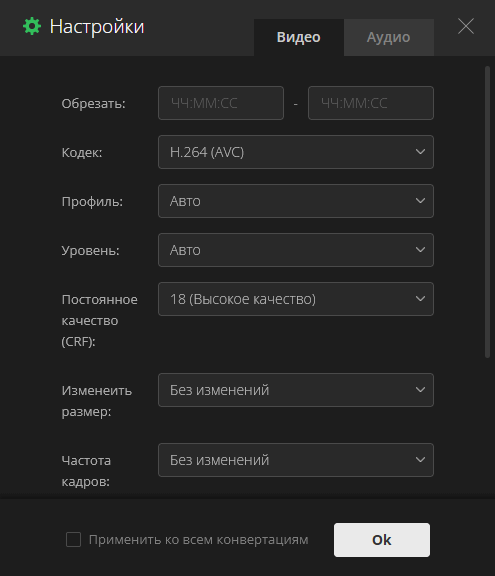The height and width of the screenshot is (576, 495).
Task: Open the Профиль dropdown
Action: (296, 201)
